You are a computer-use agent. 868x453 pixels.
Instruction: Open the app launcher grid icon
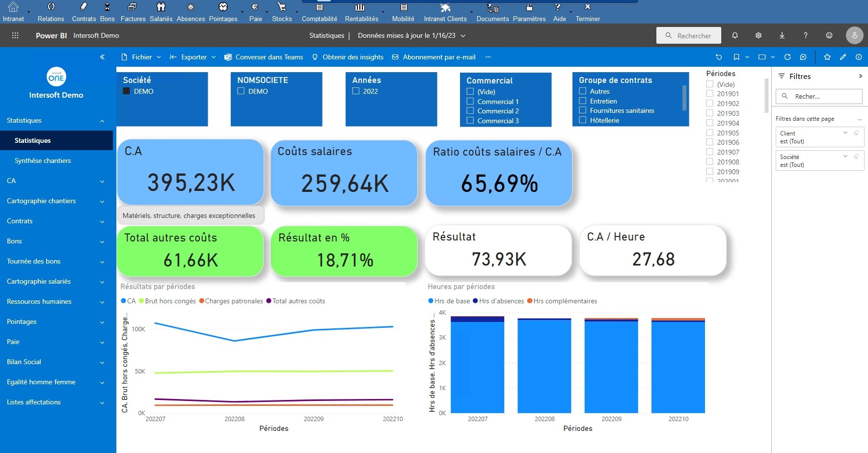(x=15, y=35)
